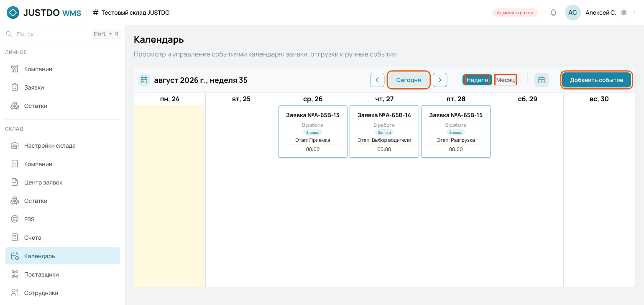The height and width of the screenshot is (305, 644).
Task: Jump to today with the Сегодня button
Action: [409, 80]
